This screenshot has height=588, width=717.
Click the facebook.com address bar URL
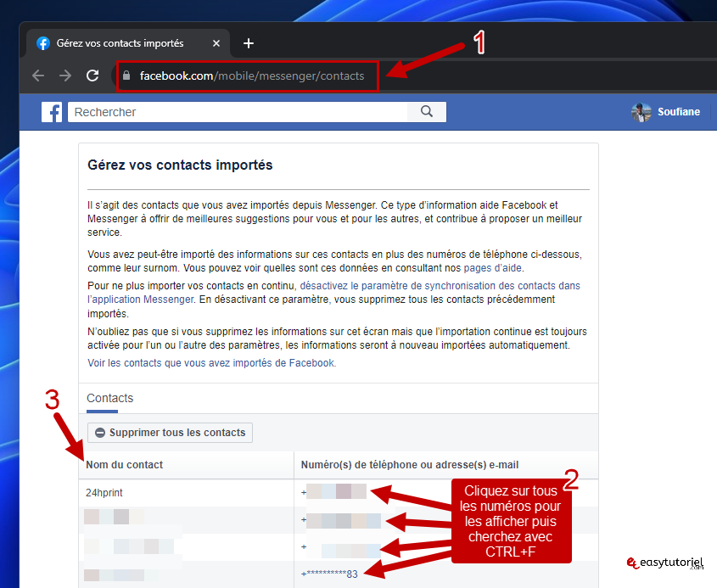coord(252,76)
